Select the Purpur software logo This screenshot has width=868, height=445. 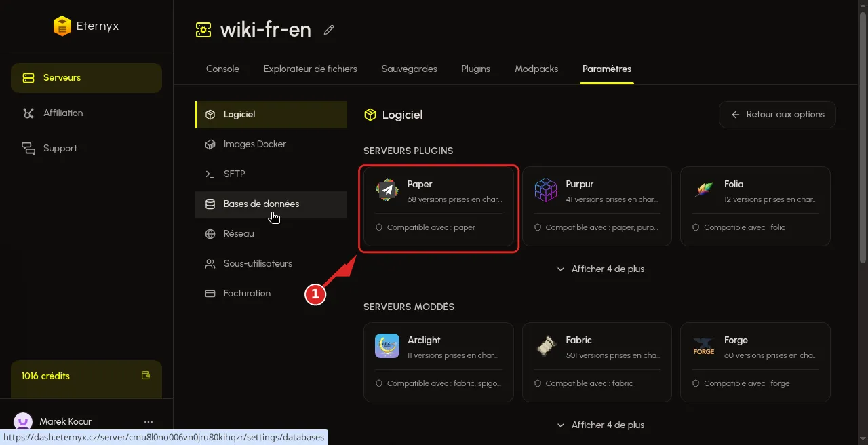coord(546,190)
